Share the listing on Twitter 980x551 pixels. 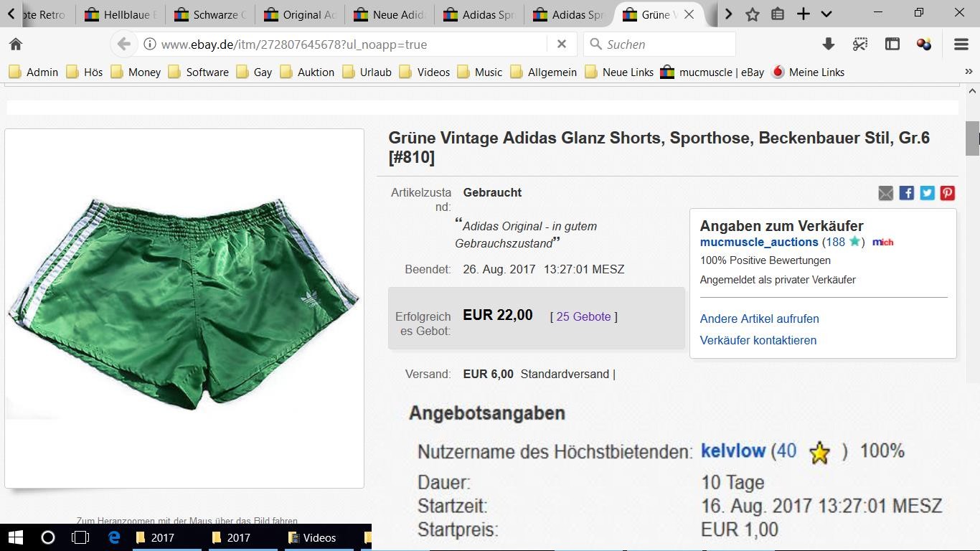[x=928, y=193]
